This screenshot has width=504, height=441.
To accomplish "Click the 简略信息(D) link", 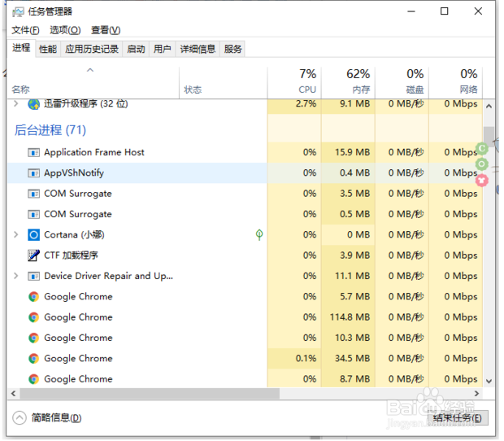I will pyautogui.click(x=57, y=418).
